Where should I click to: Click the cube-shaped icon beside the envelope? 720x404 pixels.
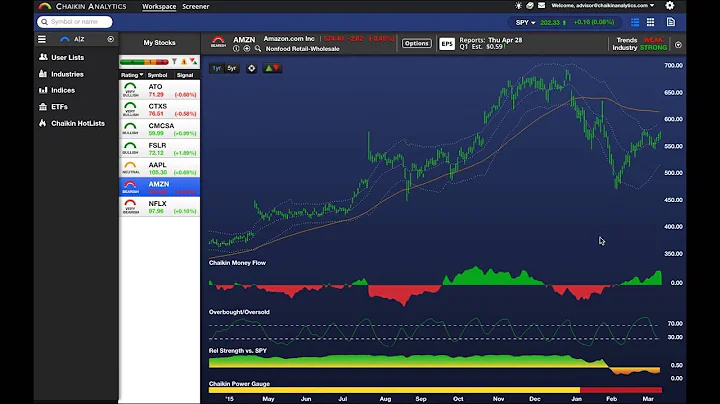530,6
